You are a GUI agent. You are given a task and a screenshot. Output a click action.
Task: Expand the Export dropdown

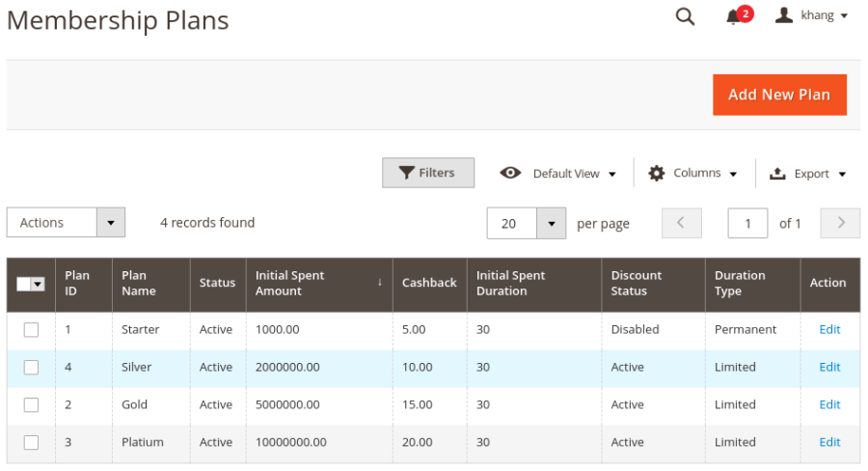click(842, 174)
